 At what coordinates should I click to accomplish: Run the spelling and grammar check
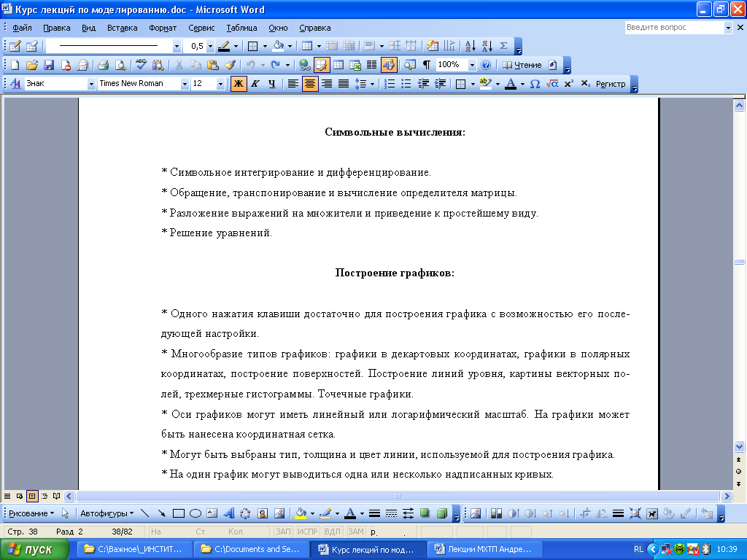tap(141, 65)
